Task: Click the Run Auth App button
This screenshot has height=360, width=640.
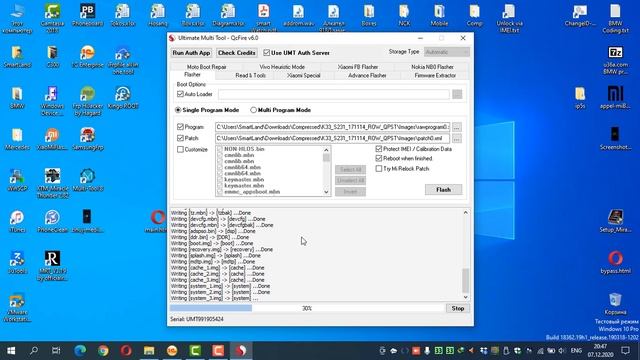Action: point(191,53)
